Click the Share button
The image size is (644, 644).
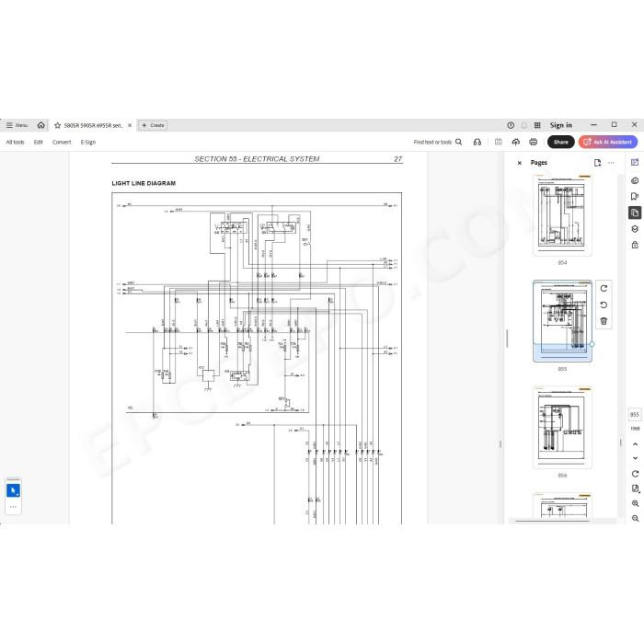pyautogui.click(x=561, y=142)
